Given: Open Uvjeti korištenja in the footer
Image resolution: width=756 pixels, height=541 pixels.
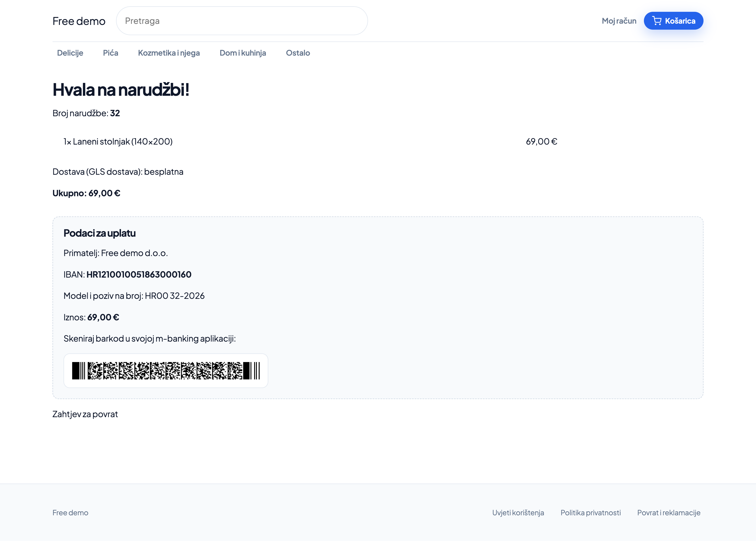Looking at the screenshot, I should [518, 513].
